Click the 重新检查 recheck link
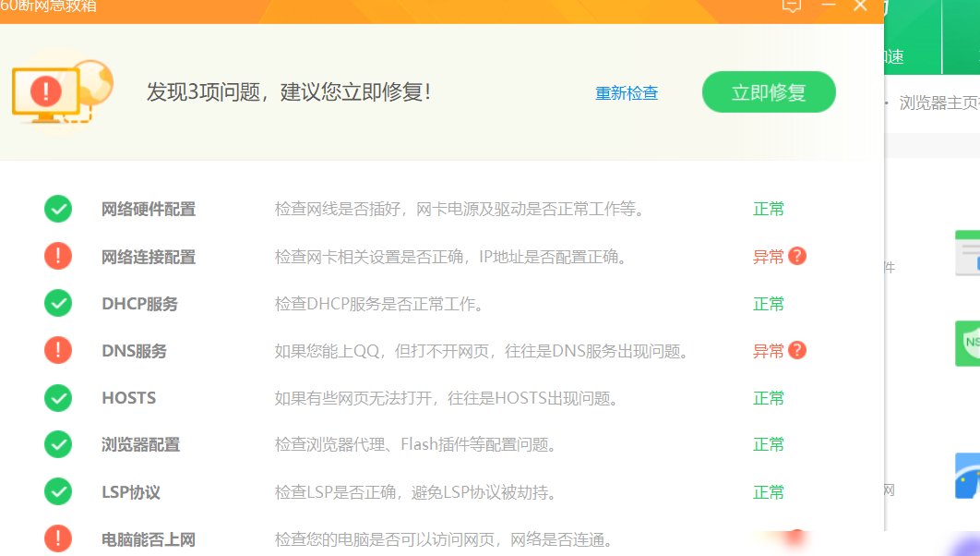 (627, 93)
